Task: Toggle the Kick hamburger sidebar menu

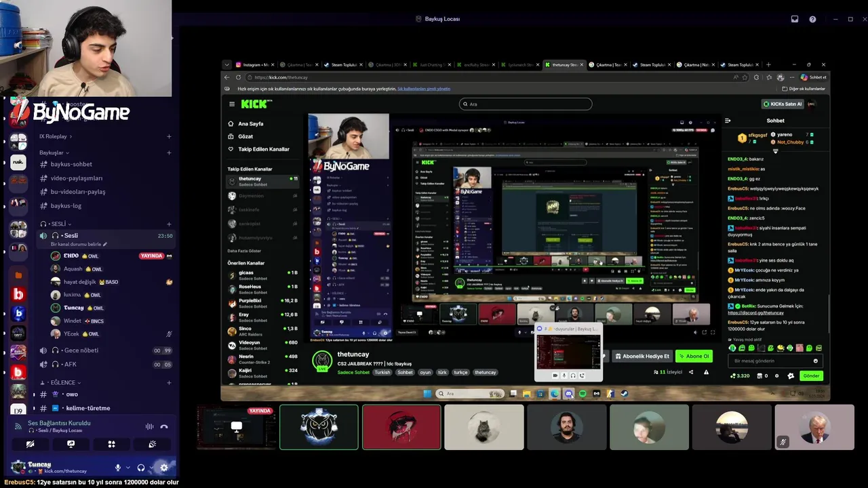Action: coord(232,104)
